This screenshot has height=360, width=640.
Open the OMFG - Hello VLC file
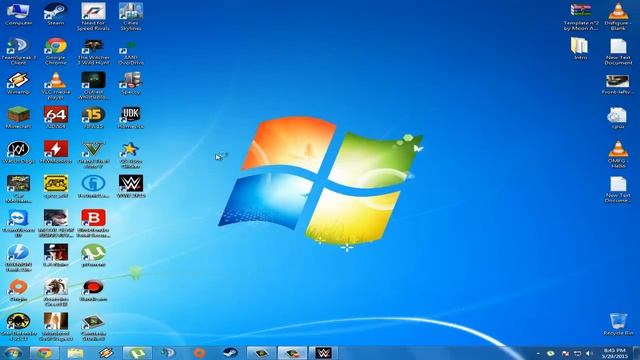[x=618, y=155]
